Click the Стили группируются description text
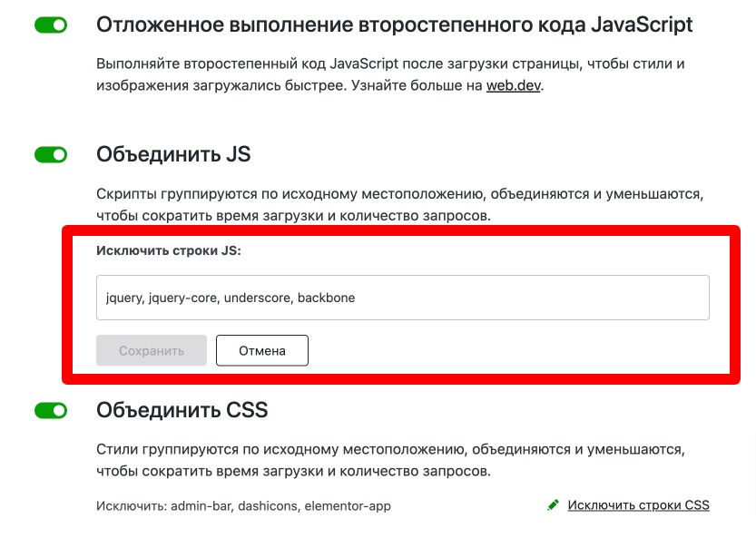756x538 pixels. click(389, 460)
